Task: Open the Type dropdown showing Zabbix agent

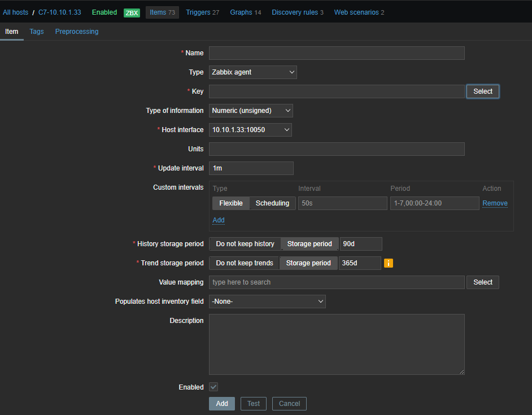Action: coord(253,72)
